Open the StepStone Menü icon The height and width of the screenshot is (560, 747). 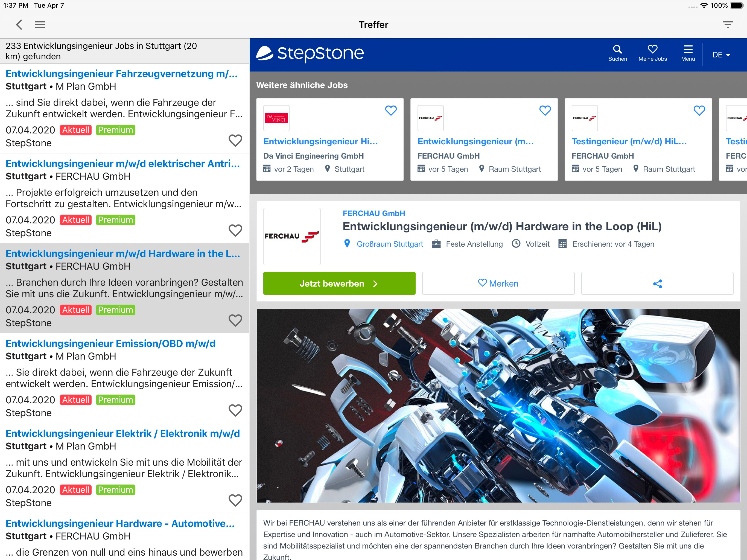(688, 54)
